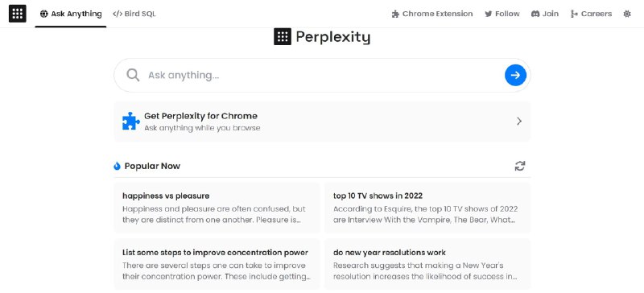Click the Perplexity logo beside the heading
The image size is (644, 293).
[283, 37]
